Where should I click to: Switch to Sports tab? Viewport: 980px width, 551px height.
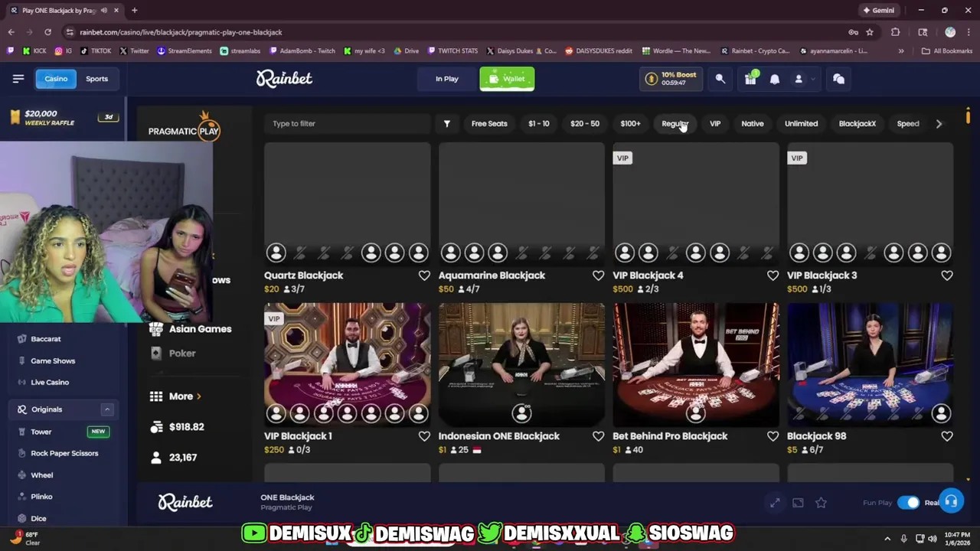tap(96, 78)
